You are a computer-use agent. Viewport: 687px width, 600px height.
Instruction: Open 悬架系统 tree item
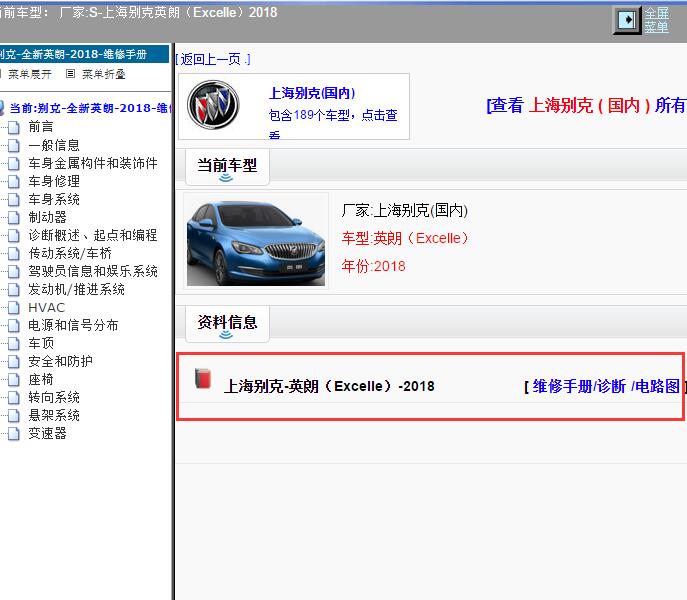pyautogui.click(x=54, y=415)
